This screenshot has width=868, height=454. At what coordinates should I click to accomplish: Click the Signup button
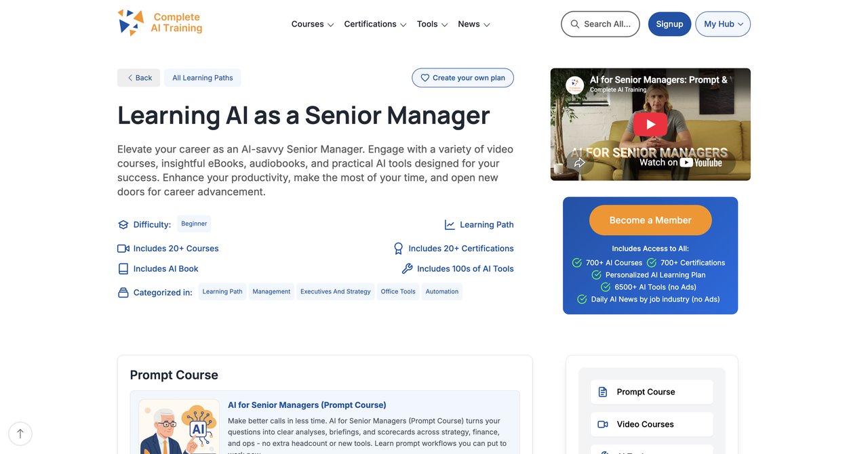click(x=669, y=24)
